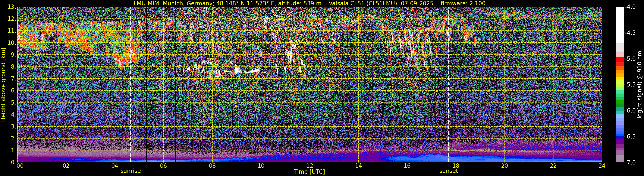Click the "sunset" label below the time axis

tap(449, 171)
